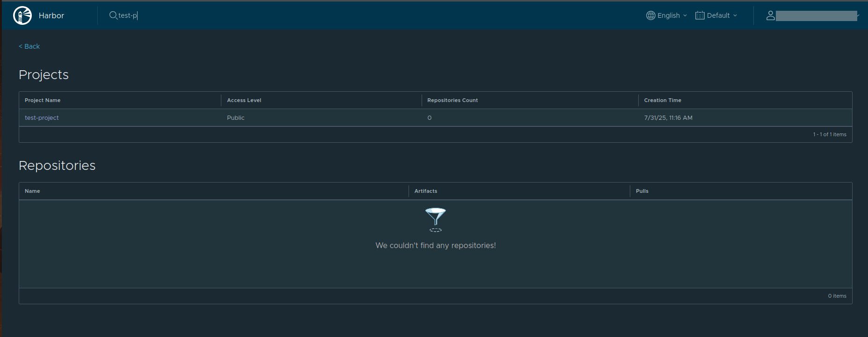This screenshot has height=337, width=868.
Task: Click the empty repositories funnel icon
Action: point(435,220)
